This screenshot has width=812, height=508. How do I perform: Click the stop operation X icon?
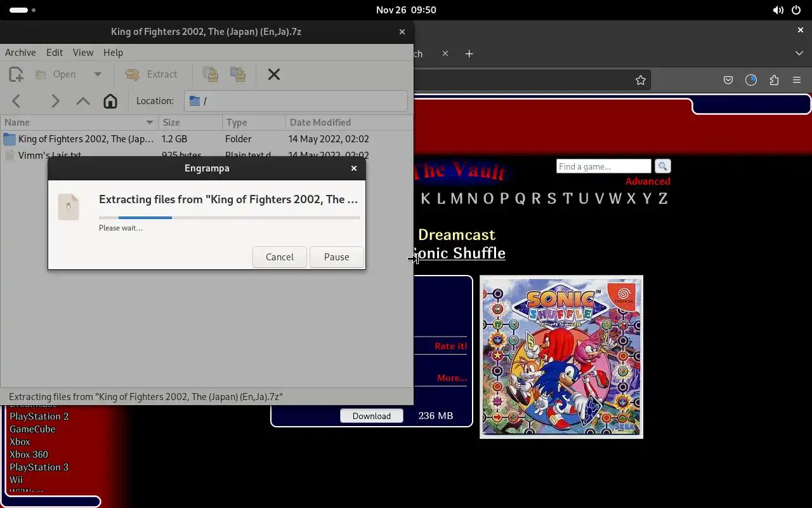(x=274, y=74)
